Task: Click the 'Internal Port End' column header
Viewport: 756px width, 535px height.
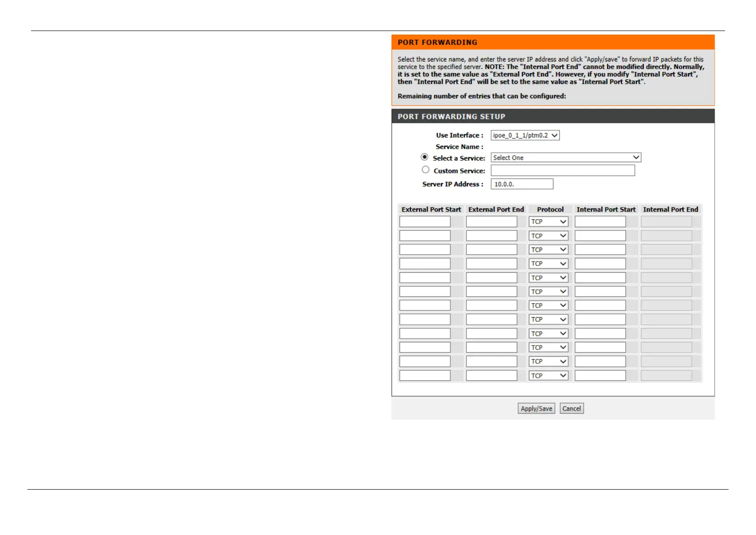Action: (x=671, y=209)
